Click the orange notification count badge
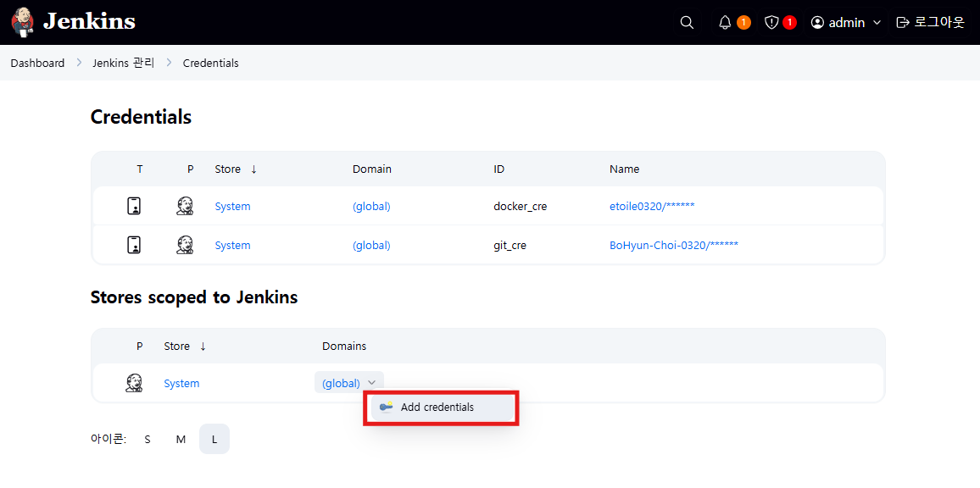The width and height of the screenshot is (980, 488). tap(743, 23)
